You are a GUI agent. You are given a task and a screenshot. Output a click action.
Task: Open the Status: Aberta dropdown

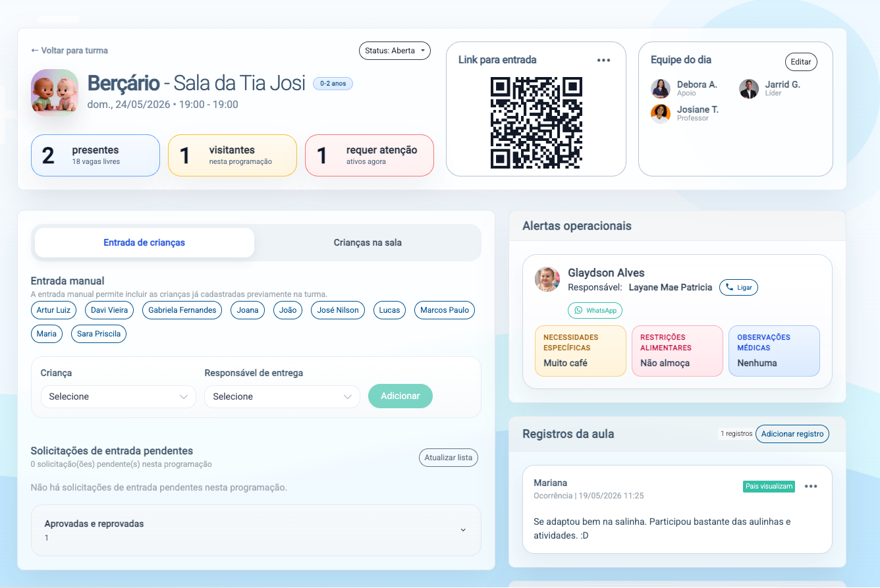(x=395, y=51)
